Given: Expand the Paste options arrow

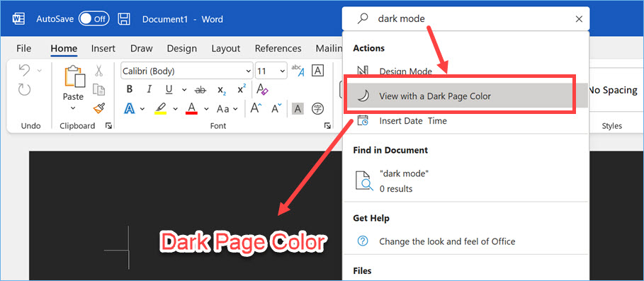Looking at the screenshot, I should (73, 108).
